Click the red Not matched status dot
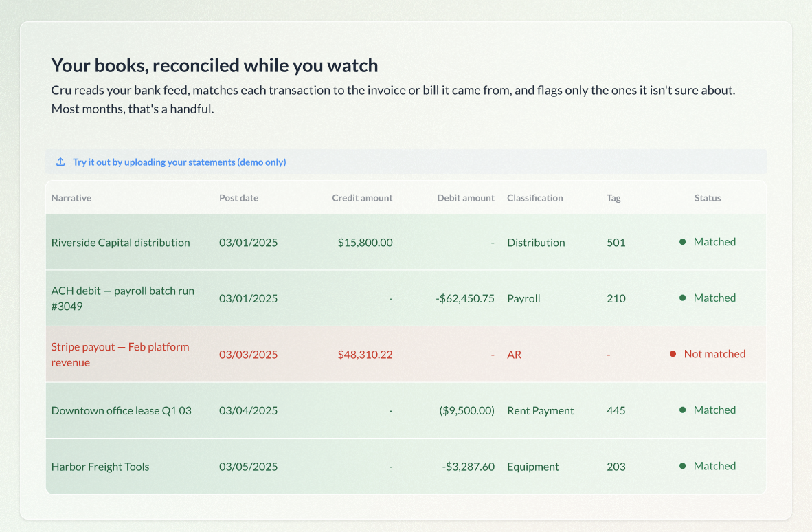Image resolution: width=812 pixels, height=532 pixels. [x=673, y=354]
